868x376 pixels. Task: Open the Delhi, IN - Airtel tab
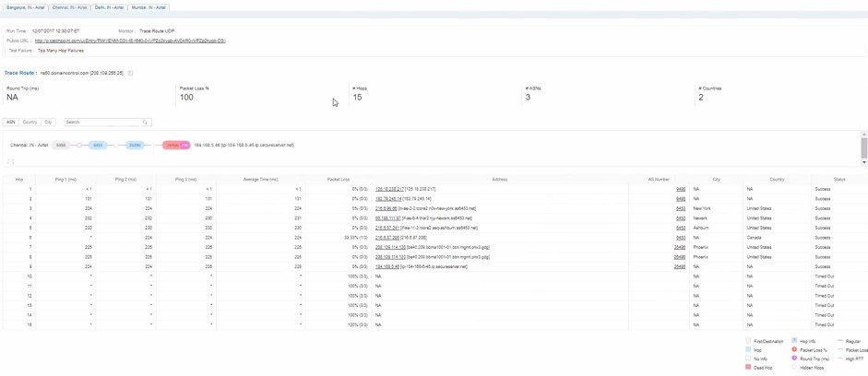pos(109,7)
